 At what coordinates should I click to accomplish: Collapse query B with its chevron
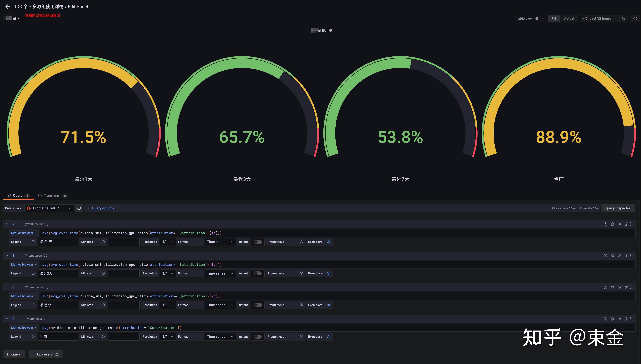(7, 256)
